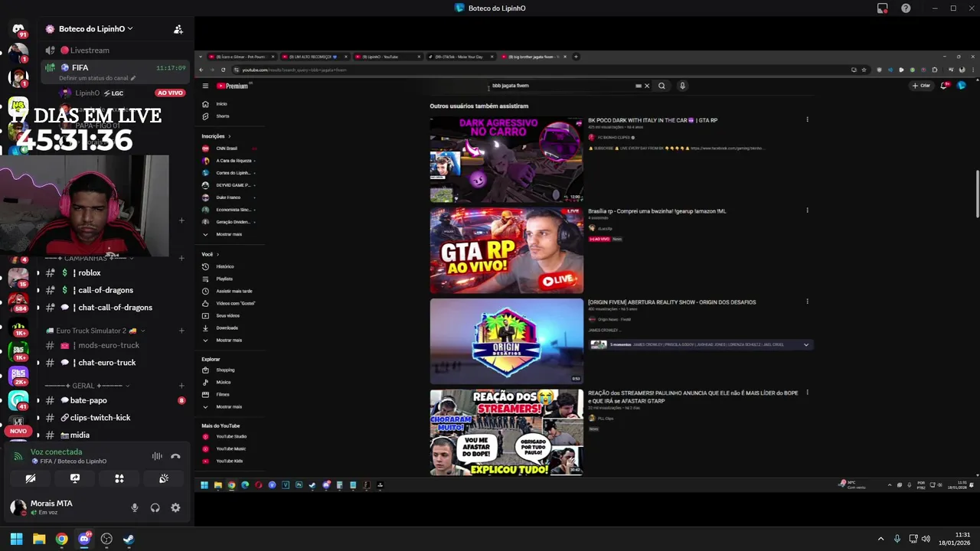The width and height of the screenshot is (980, 551).
Task: Edit channel status pencil under FIFA
Action: pyautogui.click(x=133, y=78)
